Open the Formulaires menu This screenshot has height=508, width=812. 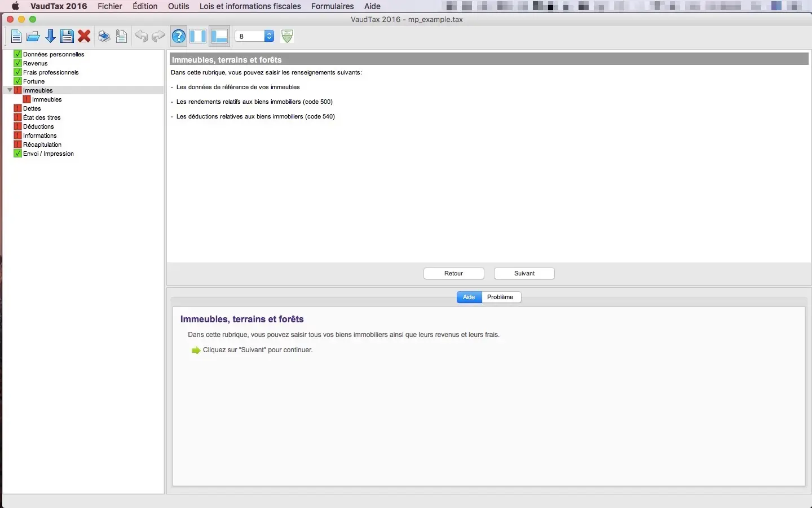[x=333, y=6]
